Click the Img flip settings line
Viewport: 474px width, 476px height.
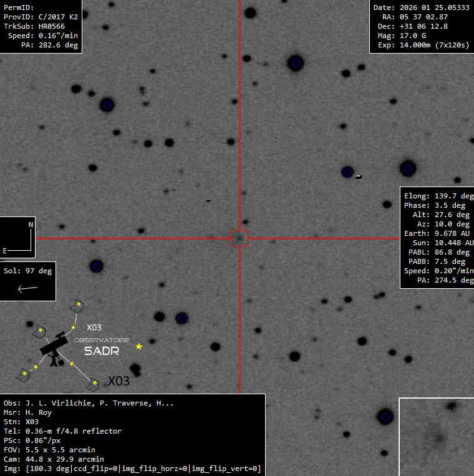tap(132, 469)
